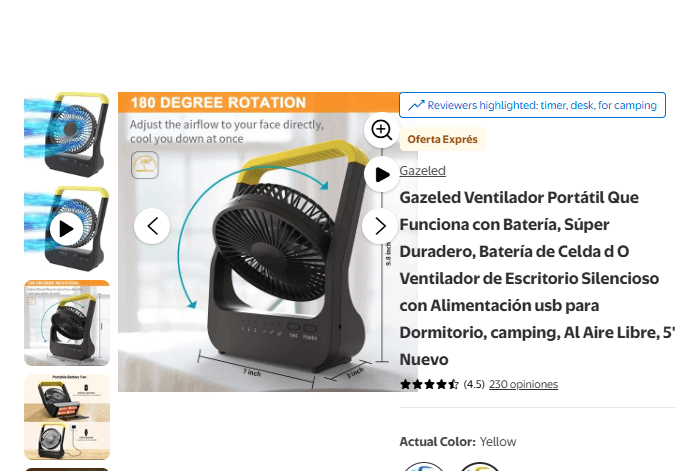The width and height of the screenshot is (675, 471).
Task: Open the video thumbnail with play icon
Action: [x=67, y=229]
